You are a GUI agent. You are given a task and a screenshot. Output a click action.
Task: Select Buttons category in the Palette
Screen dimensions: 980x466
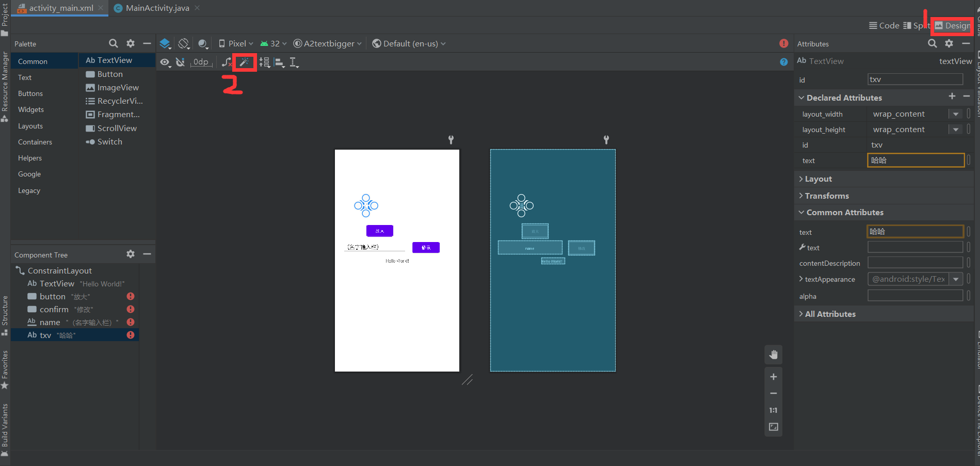[x=30, y=93]
